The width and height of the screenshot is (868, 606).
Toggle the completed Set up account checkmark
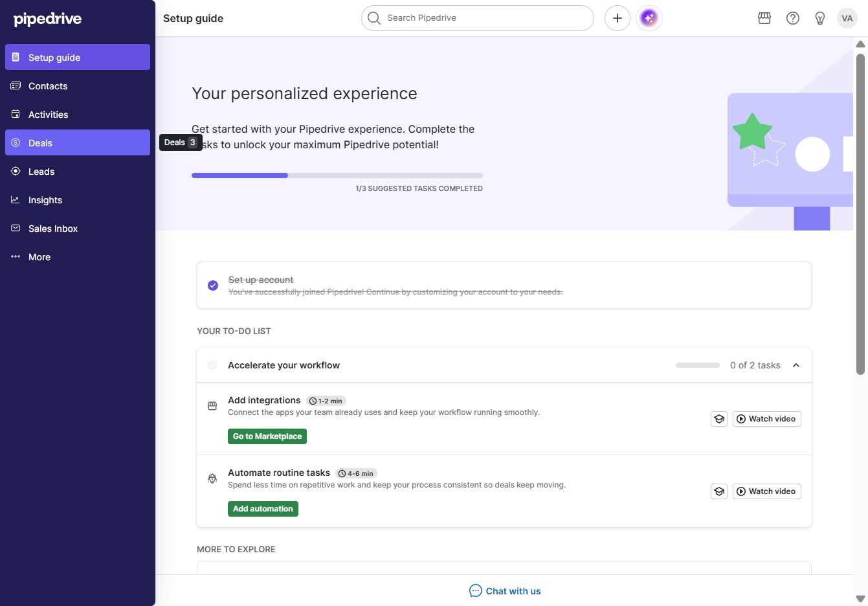(x=213, y=286)
